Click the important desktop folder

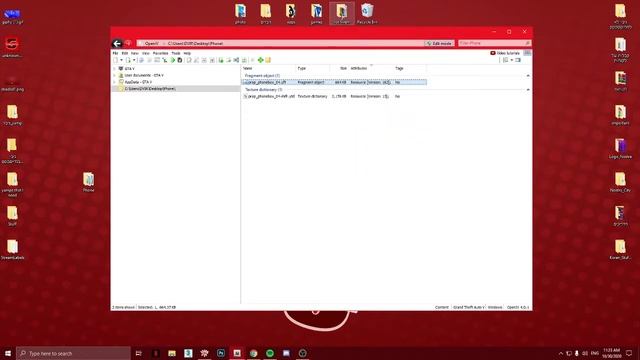pos(620,115)
